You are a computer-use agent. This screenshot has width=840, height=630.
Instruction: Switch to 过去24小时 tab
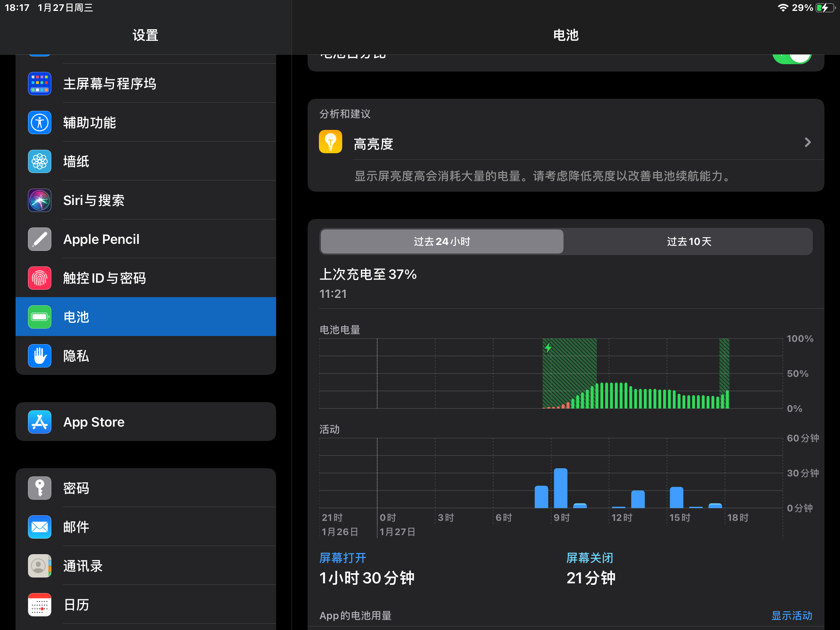coord(442,241)
